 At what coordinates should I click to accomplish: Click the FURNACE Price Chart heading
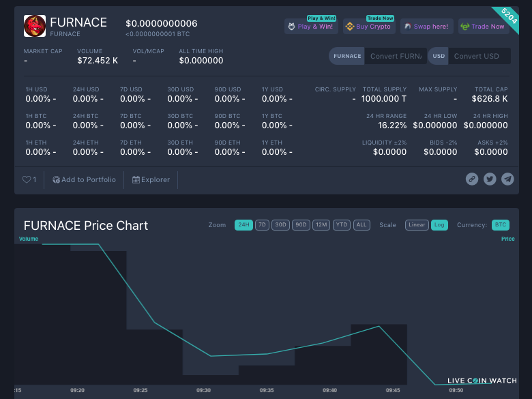click(x=86, y=226)
